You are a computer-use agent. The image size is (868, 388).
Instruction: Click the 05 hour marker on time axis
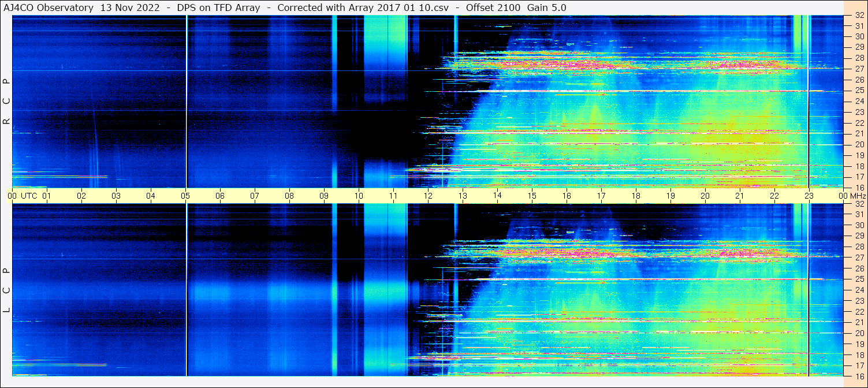click(185, 196)
